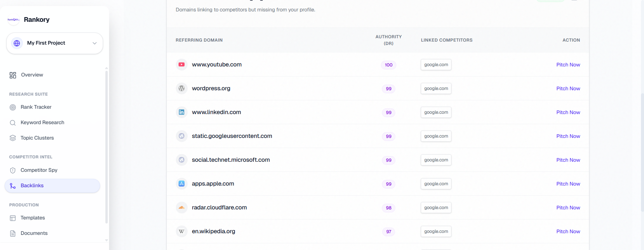Go to Keyword Research
The image size is (644, 250).
42,122
